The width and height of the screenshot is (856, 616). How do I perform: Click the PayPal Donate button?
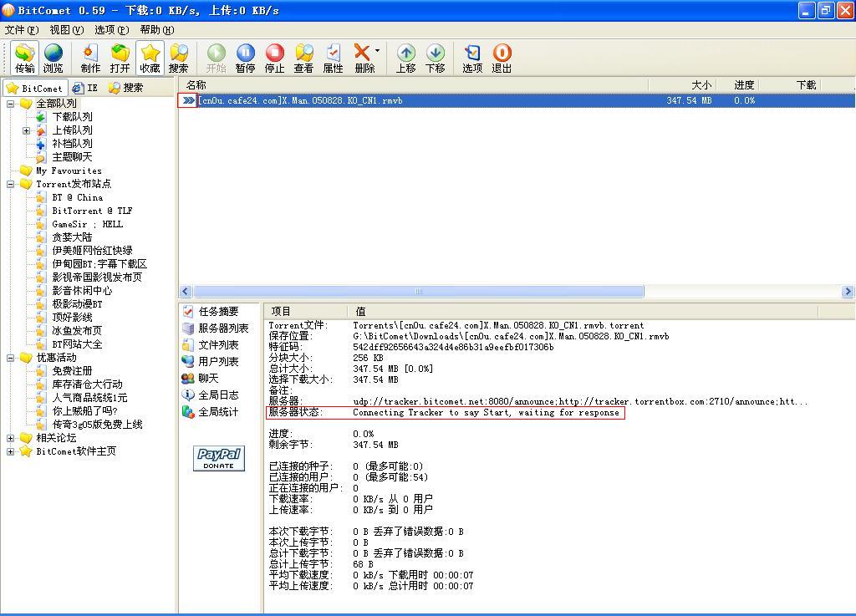[218, 458]
